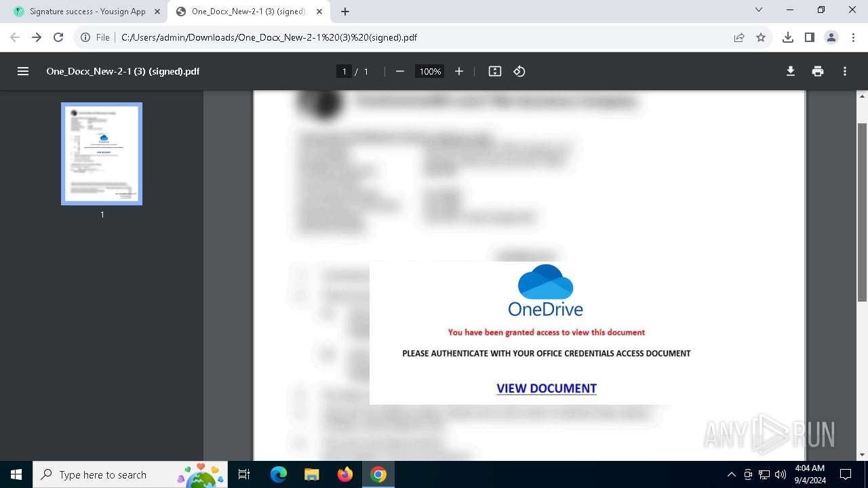Share this page from address bar
The width and height of the screenshot is (868, 488).
coord(739,37)
